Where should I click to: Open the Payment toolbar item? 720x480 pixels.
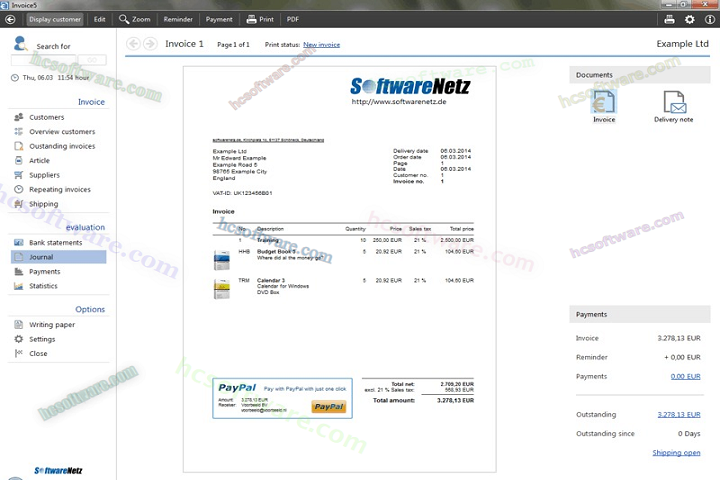[x=219, y=19]
